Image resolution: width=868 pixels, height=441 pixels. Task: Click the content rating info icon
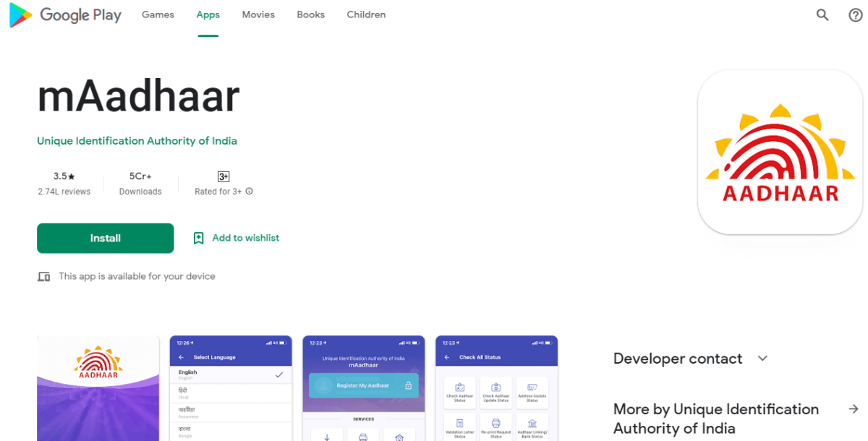[x=250, y=192]
